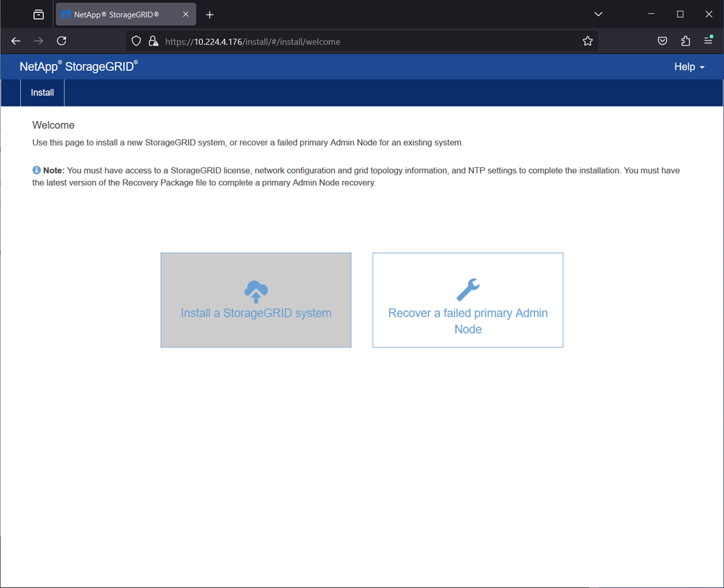724x588 pixels.
Task: Open the recent browsing Firefox View icon
Action: click(39, 14)
